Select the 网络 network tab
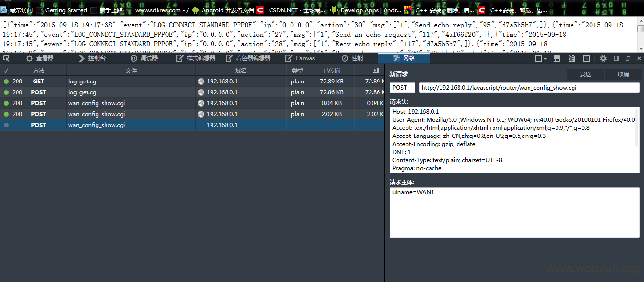 point(404,58)
